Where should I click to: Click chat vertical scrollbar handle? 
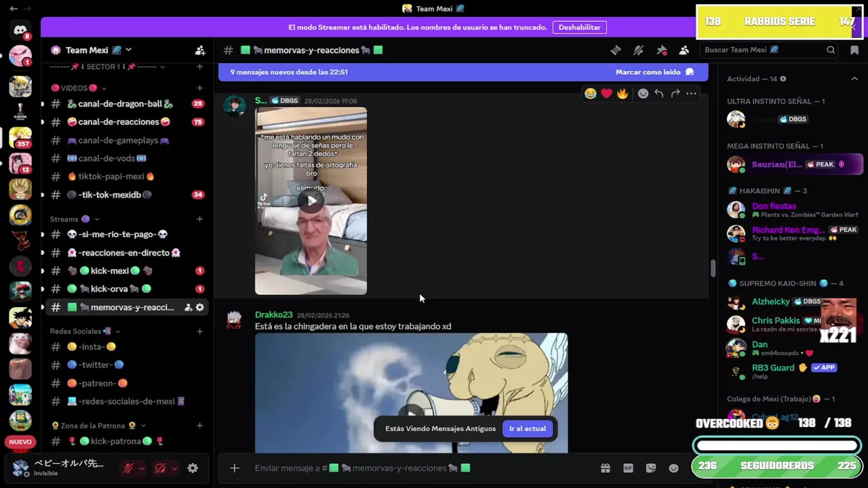coord(713,268)
